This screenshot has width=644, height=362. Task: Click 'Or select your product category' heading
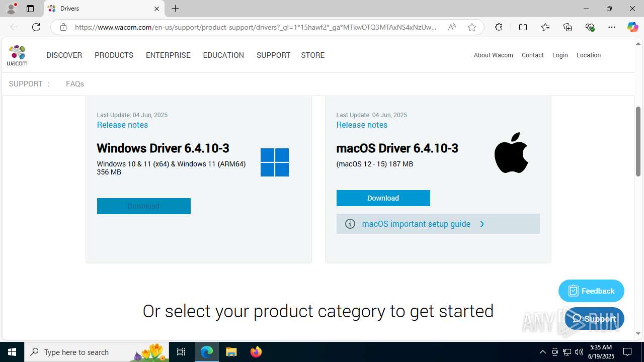[318, 311]
